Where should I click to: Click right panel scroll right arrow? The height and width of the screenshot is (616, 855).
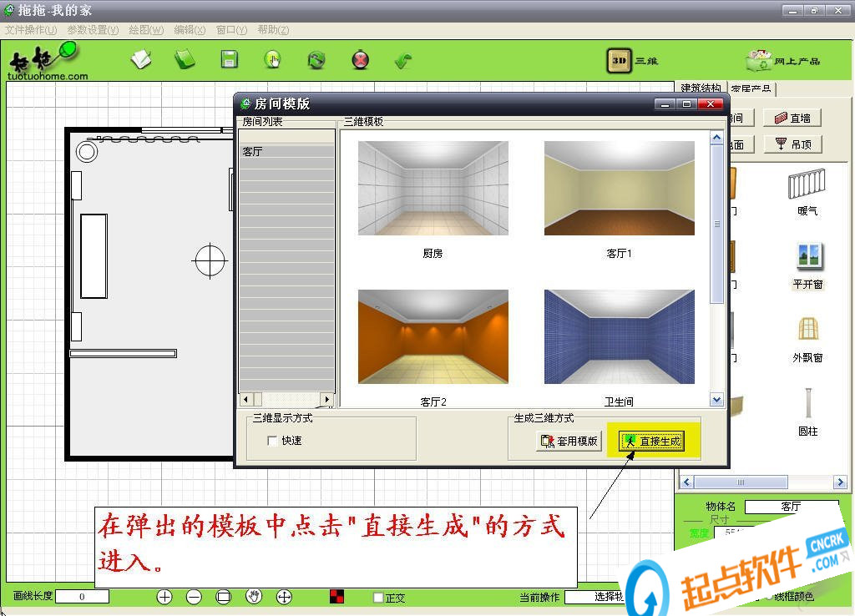click(x=840, y=482)
